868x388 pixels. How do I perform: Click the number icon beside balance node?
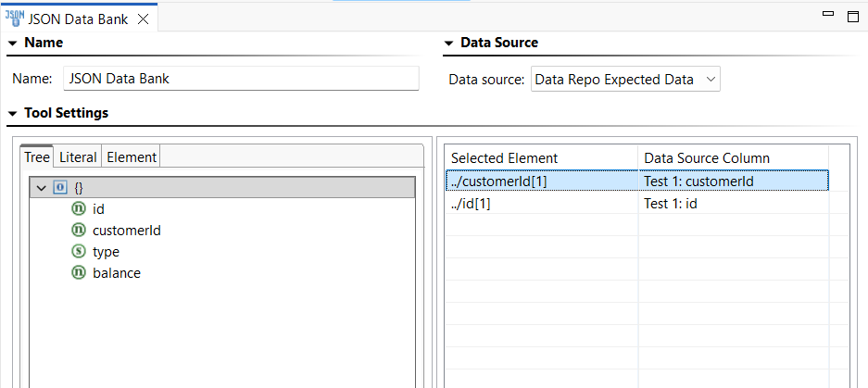[x=79, y=272]
